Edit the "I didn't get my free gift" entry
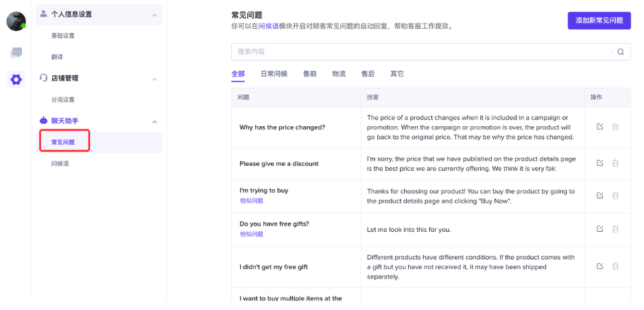This screenshot has height=310, width=644. click(x=600, y=266)
